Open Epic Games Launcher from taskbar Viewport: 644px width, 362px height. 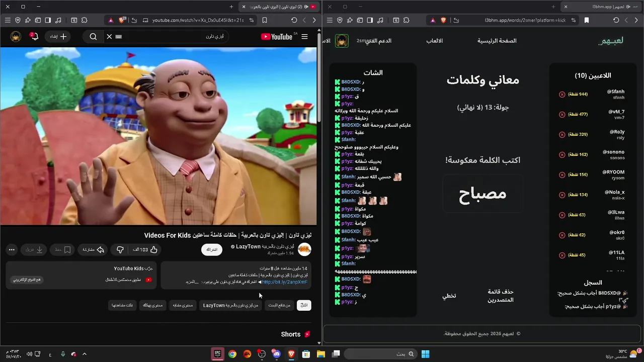click(217, 354)
